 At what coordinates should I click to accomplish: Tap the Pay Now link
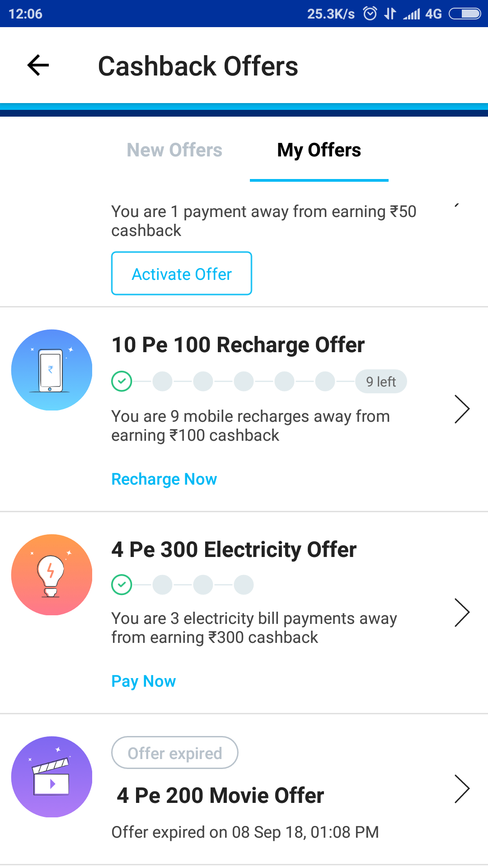tap(144, 681)
